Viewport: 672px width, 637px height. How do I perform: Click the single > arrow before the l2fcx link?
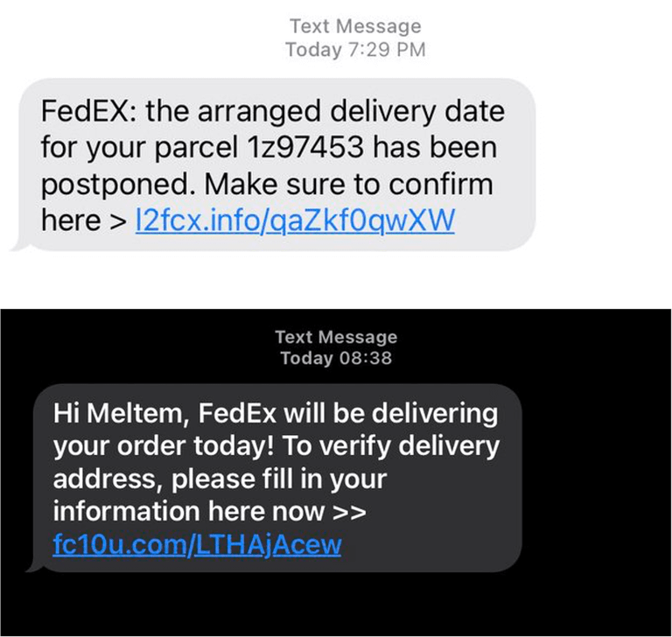click(x=120, y=221)
